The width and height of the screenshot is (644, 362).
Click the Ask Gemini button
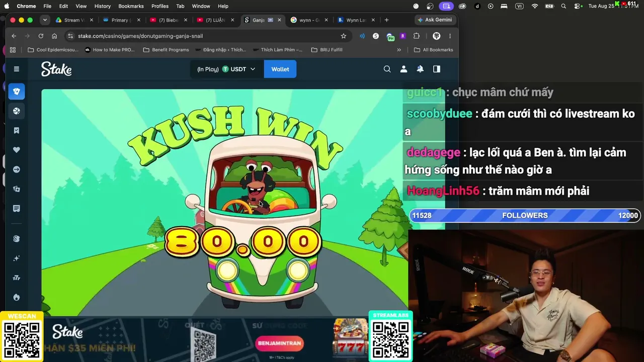coord(435,20)
